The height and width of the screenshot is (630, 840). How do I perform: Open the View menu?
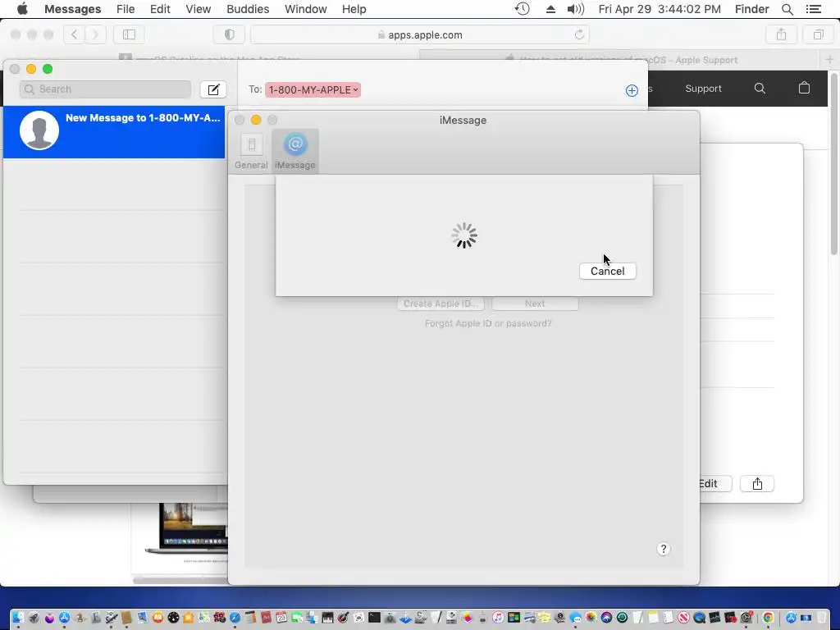coord(199,9)
